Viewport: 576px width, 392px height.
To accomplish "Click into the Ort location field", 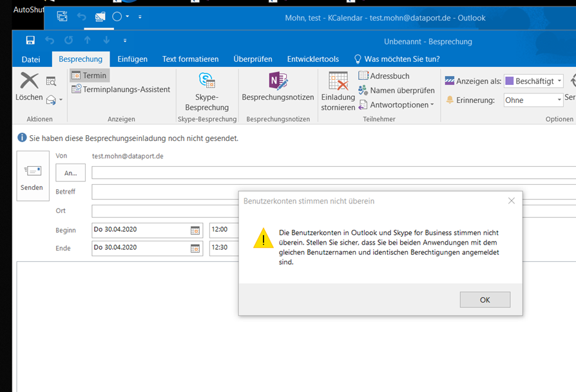I will tap(164, 211).
